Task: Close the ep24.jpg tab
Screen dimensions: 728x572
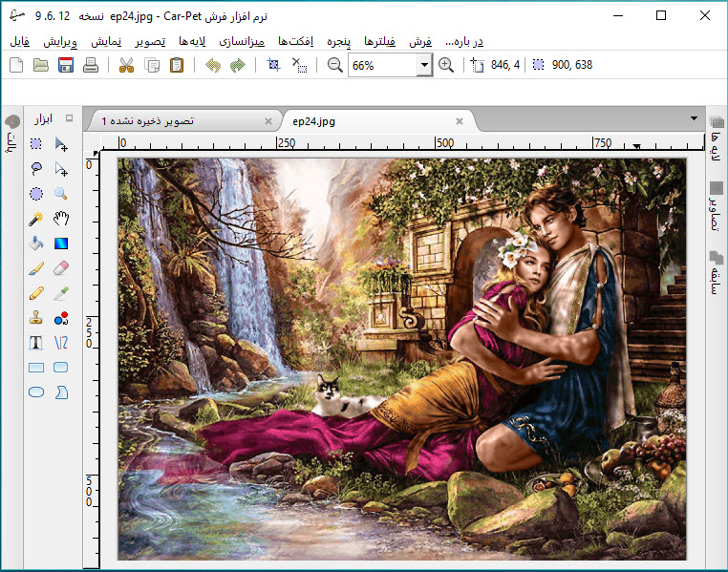Action: coord(460,121)
